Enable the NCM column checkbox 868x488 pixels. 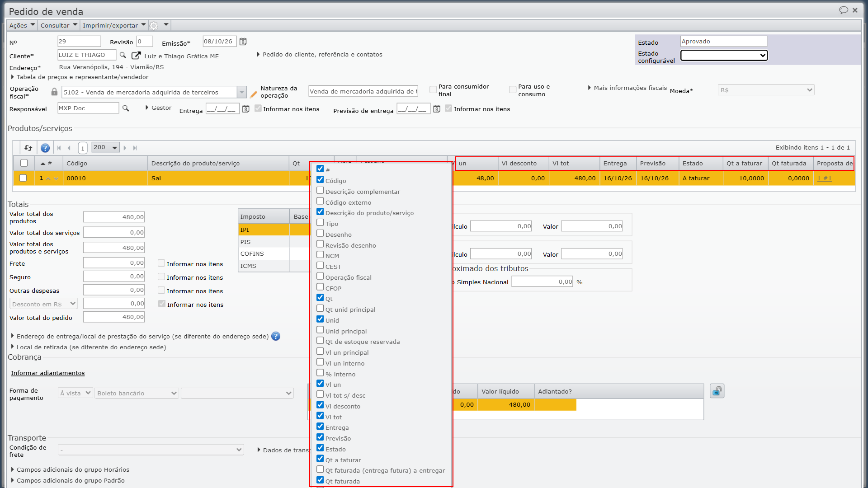click(320, 255)
